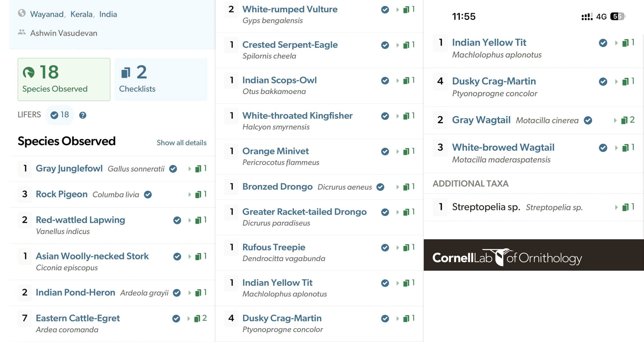This screenshot has height=342, width=644.
Task: Click the checklist icon in Streptopelia sp. row
Action: pos(625,207)
